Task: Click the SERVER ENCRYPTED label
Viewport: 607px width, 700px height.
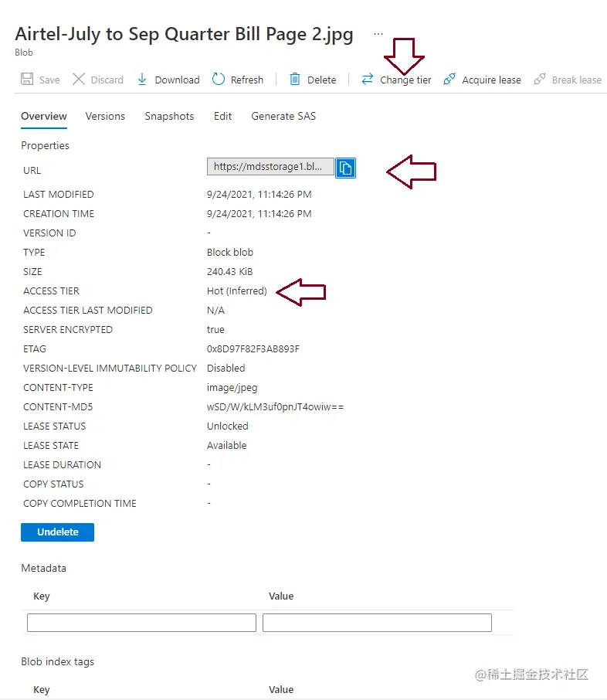Action: coord(68,330)
